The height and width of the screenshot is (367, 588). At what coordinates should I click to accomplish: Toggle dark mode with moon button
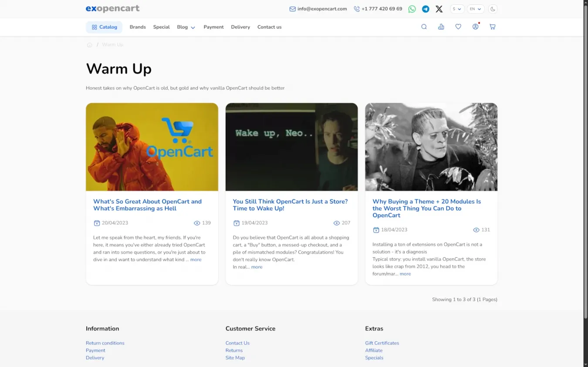click(493, 9)
